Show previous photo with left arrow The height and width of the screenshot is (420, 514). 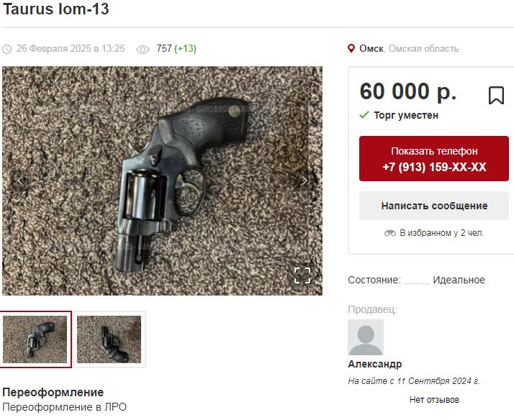pos(20,181)
